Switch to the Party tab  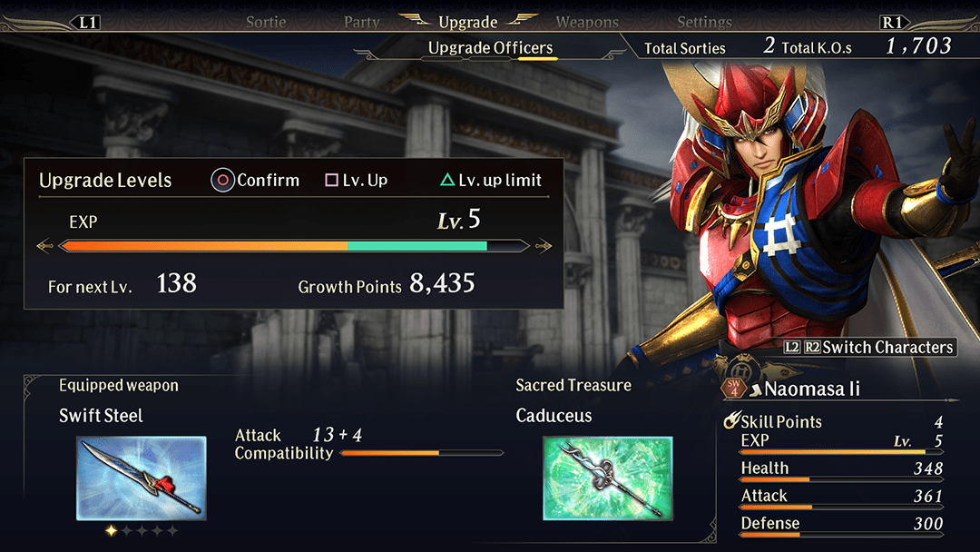point(362,23)
